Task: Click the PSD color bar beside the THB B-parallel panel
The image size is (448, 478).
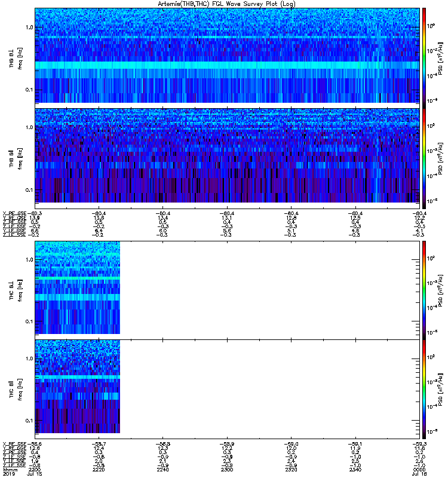Action: coord(424,158)
